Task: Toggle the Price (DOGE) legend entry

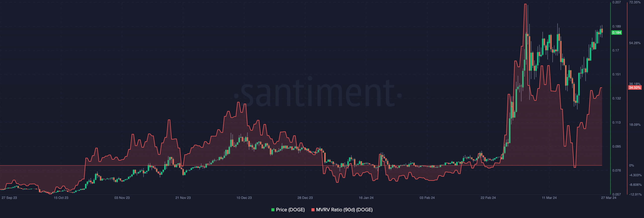Action: 288,210
